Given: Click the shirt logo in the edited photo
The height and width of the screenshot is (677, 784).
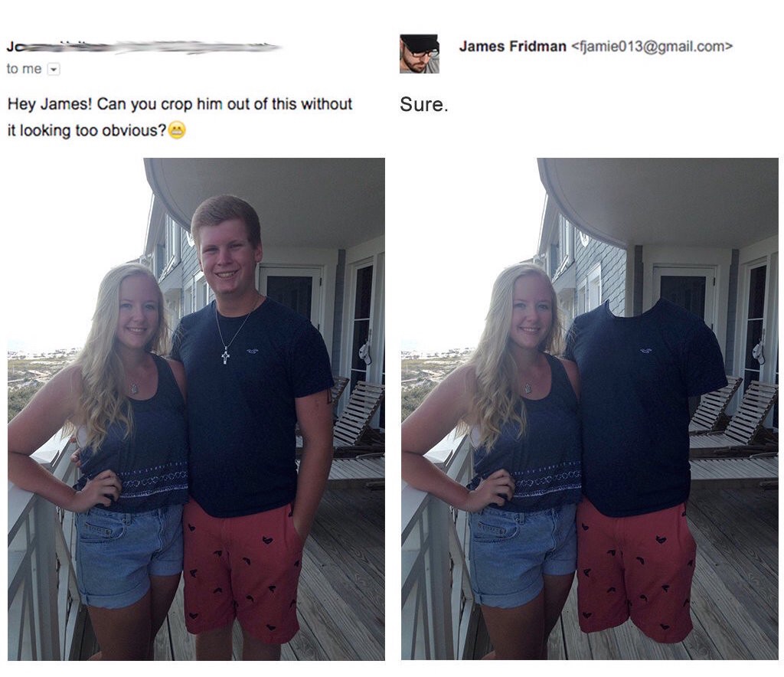Looking at the screenshot, I should (645, 351).
